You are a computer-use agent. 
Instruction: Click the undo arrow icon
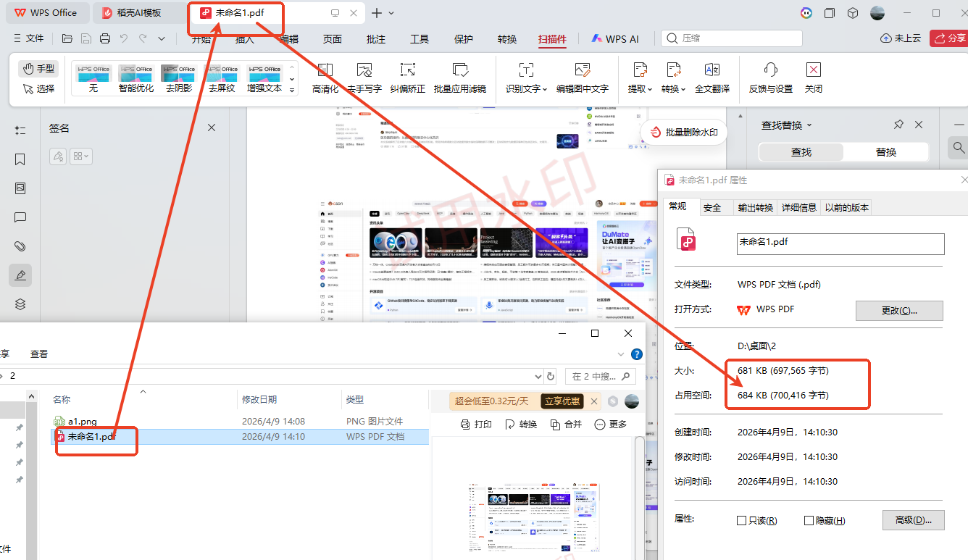[x=124, y=38]
